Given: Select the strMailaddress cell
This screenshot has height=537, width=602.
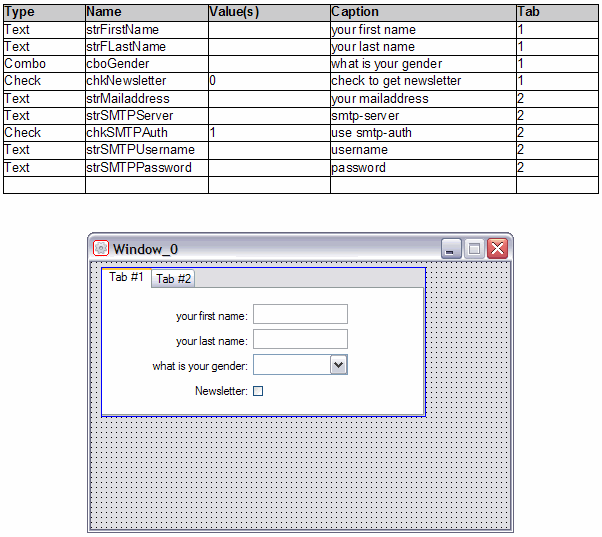Looking at the screenshot, I should (x=147, y=99).
